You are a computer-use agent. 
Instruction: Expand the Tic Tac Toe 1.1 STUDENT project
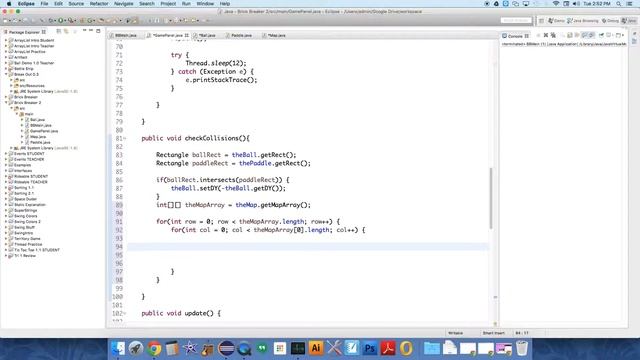pos(6,250)
